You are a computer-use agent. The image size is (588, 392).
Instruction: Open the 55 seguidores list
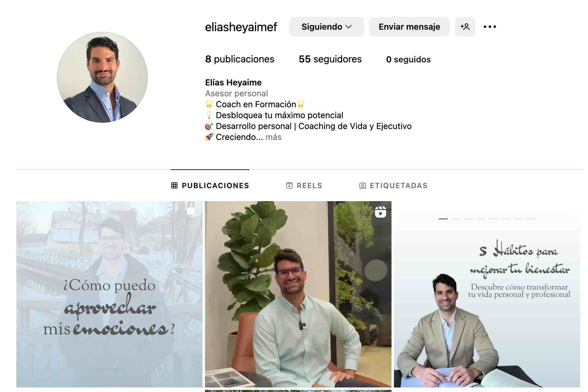330,59
